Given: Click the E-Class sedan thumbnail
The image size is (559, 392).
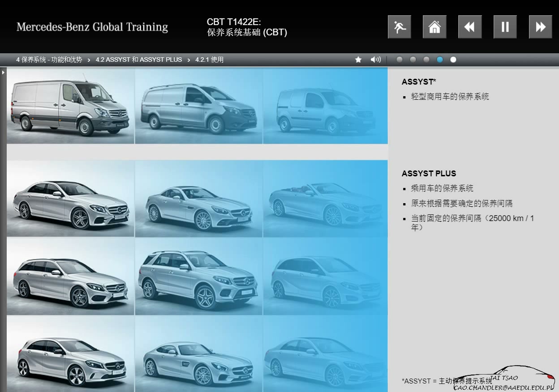Looking at the screenshot, I should tap(70, 199).
